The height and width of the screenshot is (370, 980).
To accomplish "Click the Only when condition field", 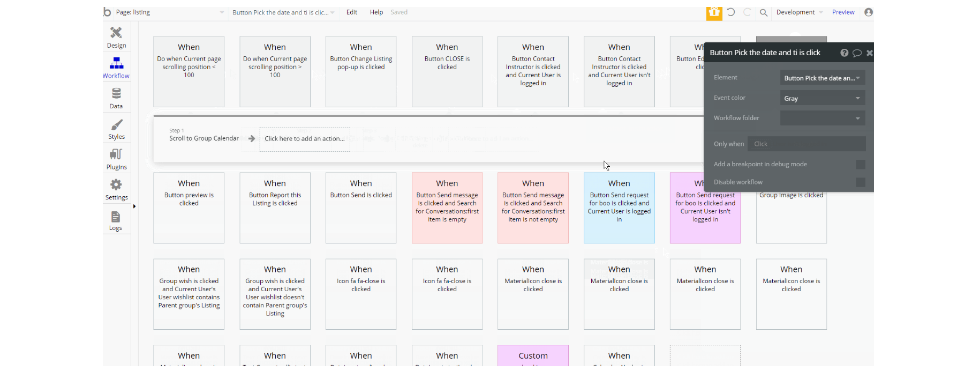I will 806,144.
